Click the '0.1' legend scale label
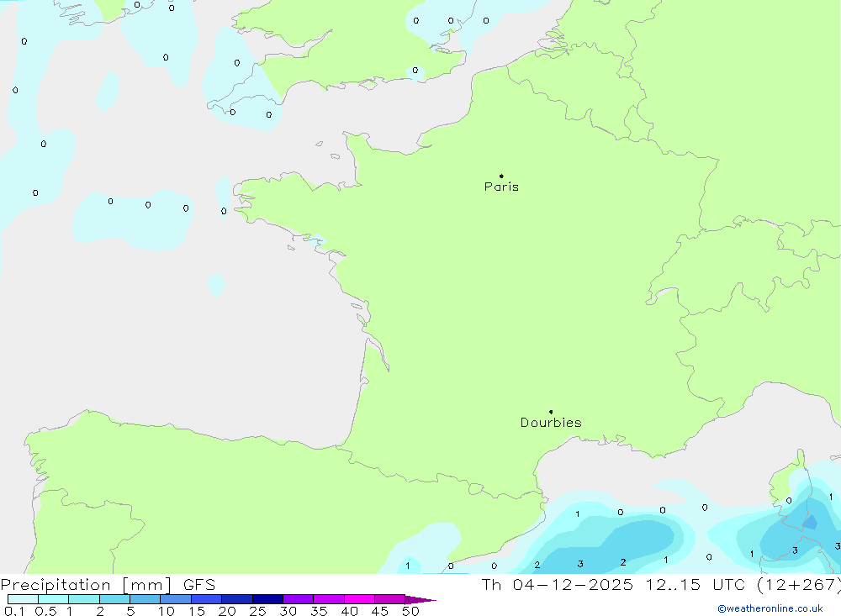This screenshot has height=616, width=841. [14, 611]
